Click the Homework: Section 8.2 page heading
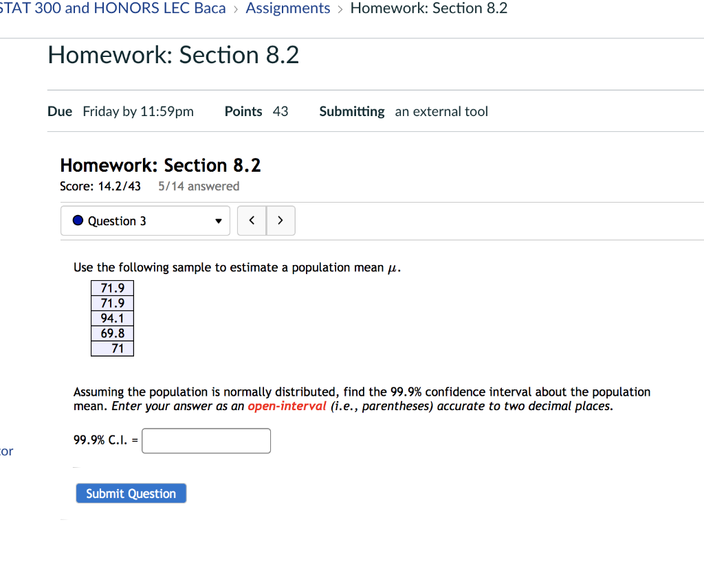Viewport: 704px width, 588px height. click(173, 55)
